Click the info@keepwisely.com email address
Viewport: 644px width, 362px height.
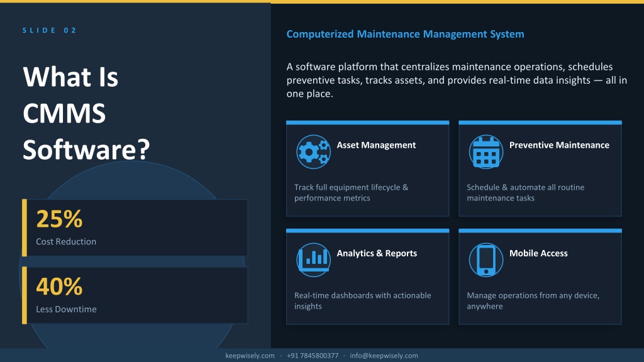384,356
